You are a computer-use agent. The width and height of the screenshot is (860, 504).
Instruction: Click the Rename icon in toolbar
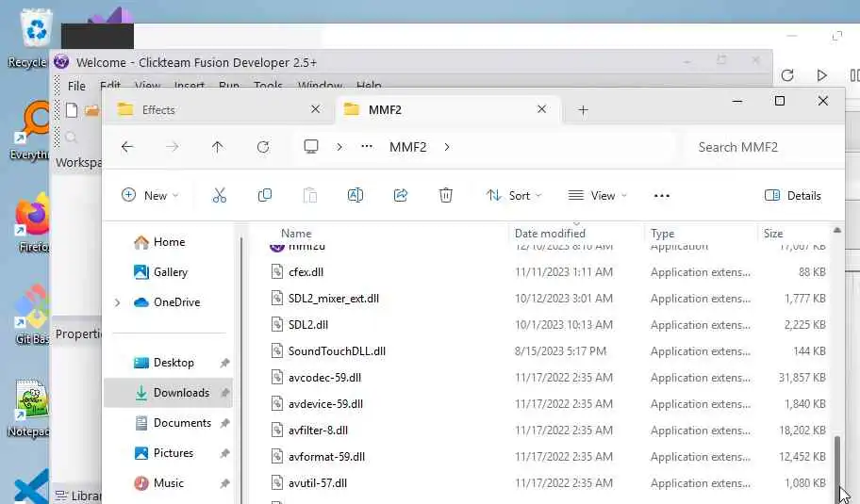356,196
